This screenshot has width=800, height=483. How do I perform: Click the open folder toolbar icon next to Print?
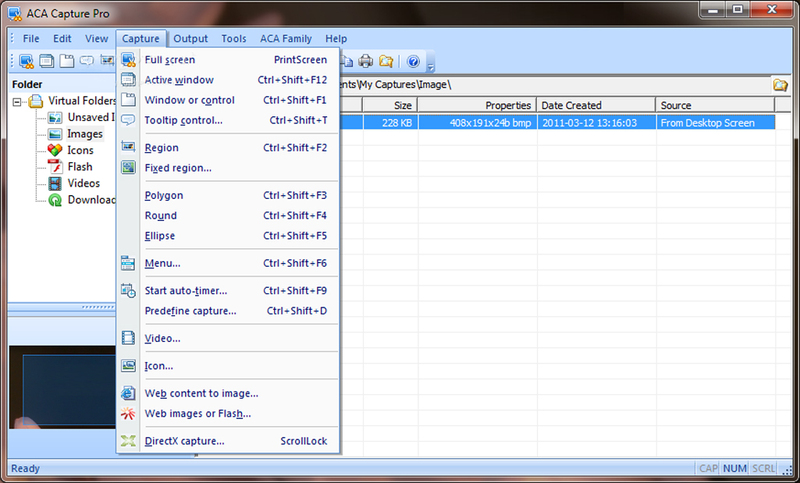(x=386, y=61)
